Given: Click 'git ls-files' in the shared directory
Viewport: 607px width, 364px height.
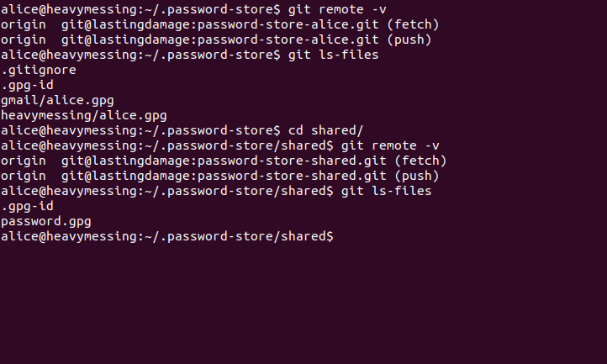Looking at the screenshot, I should pyautogui.click(x=387, y=191).
